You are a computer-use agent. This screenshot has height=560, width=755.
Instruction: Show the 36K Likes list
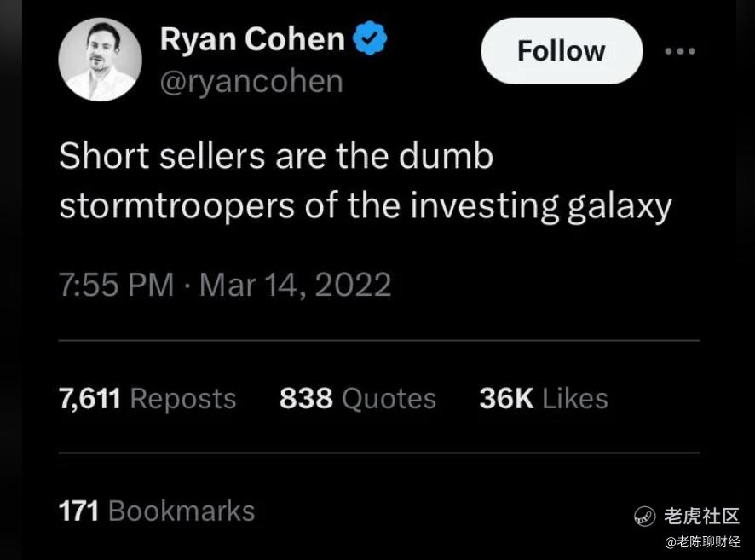pos(544,399)
